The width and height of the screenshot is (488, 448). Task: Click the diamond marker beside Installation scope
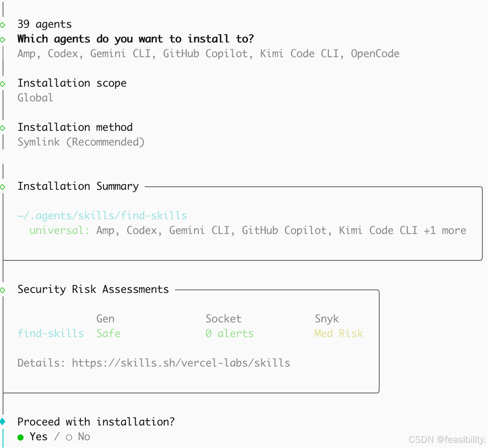(x=3, y=83)
